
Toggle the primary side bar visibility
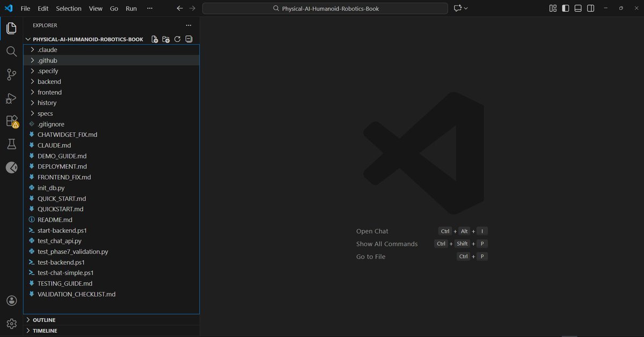566,9
